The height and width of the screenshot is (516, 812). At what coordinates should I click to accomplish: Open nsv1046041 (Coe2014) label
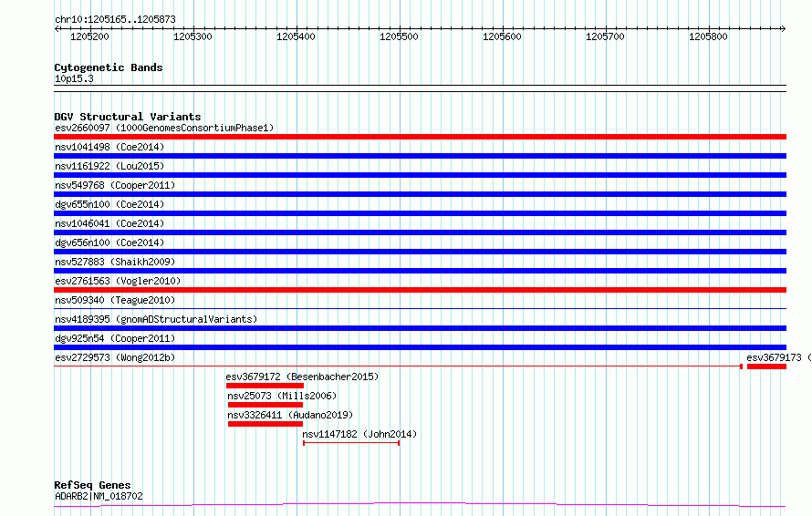[x=109, y=223]
